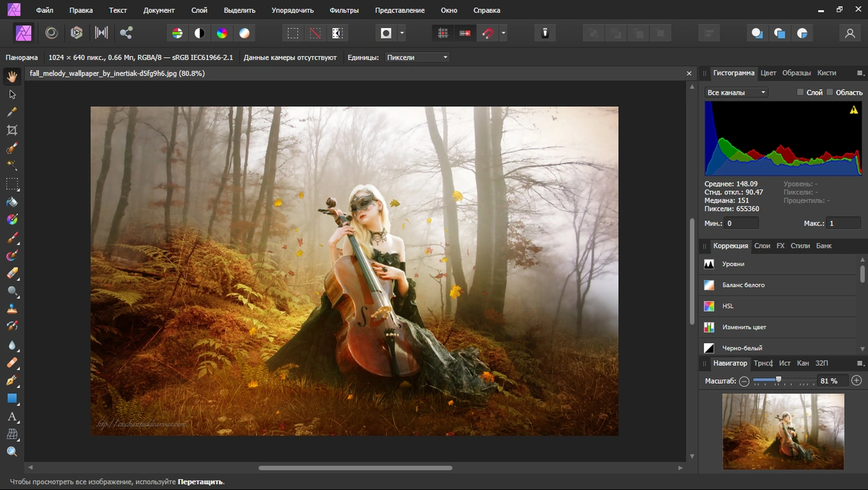Click the Invert Selection toolbar icon
The image size is (868, 490).
click(337, 33)
